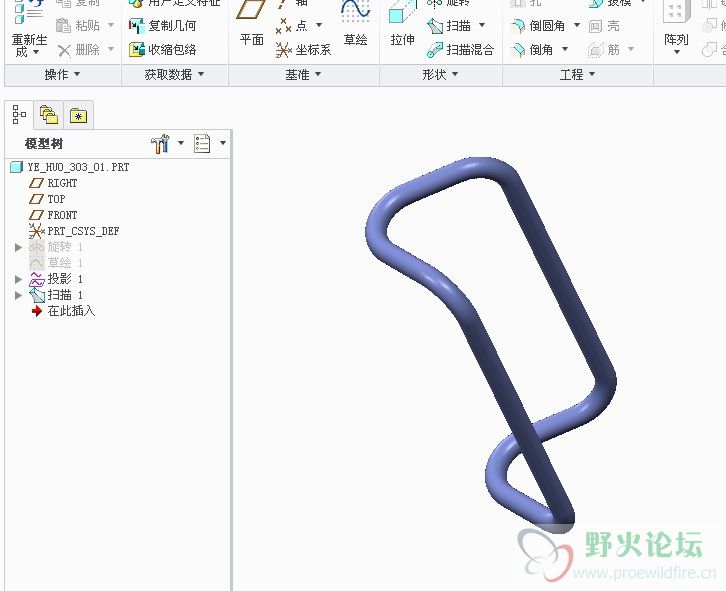
Task: Expand the 旋转 1 tree node
Action: click(19, 247)
